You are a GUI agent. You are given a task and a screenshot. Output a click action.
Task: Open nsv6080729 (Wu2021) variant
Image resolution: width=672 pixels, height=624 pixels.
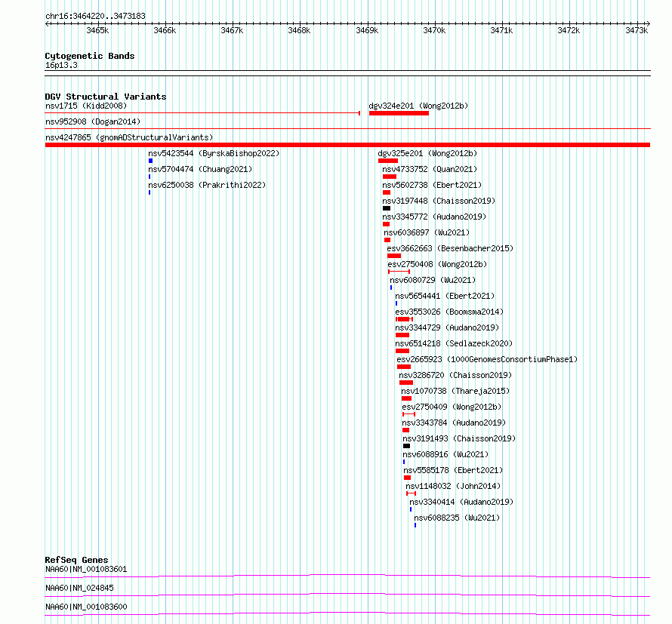[433, 280]
